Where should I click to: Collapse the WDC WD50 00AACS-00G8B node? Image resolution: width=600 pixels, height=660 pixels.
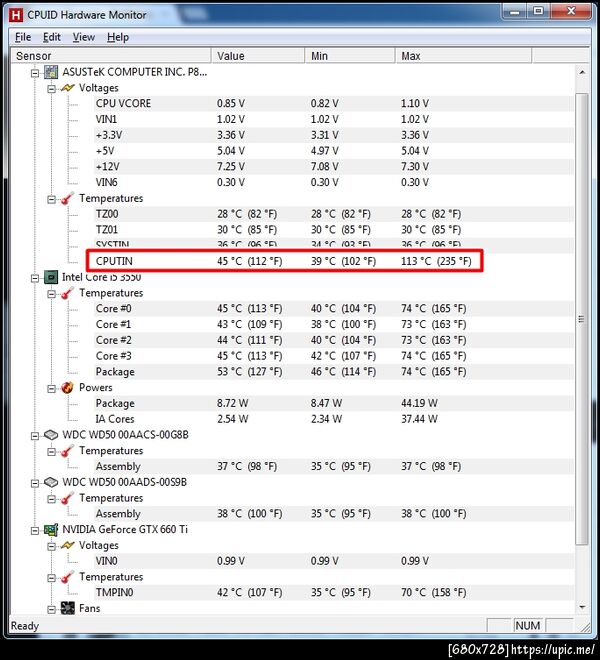tap(35, 436)
